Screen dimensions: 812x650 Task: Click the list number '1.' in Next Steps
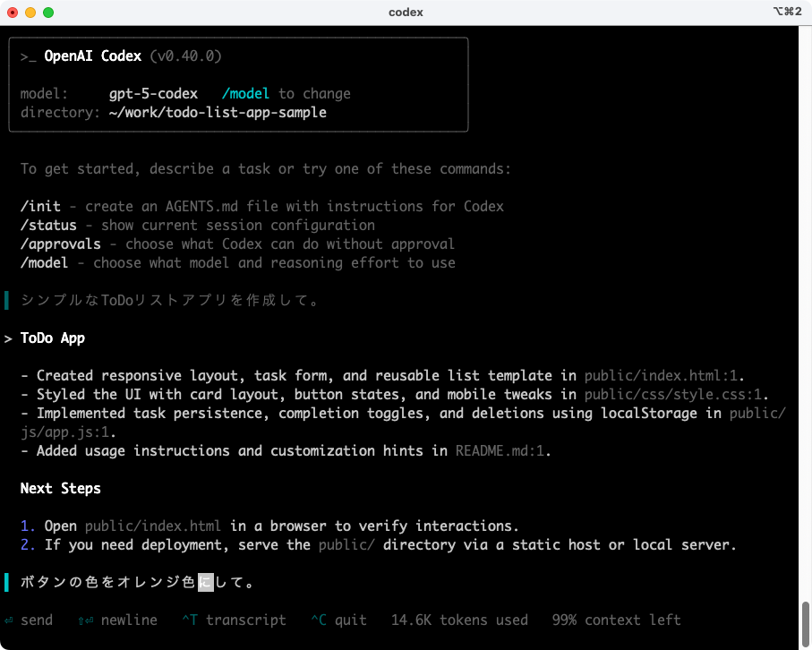pyautogui.click(x=28, y=526)
